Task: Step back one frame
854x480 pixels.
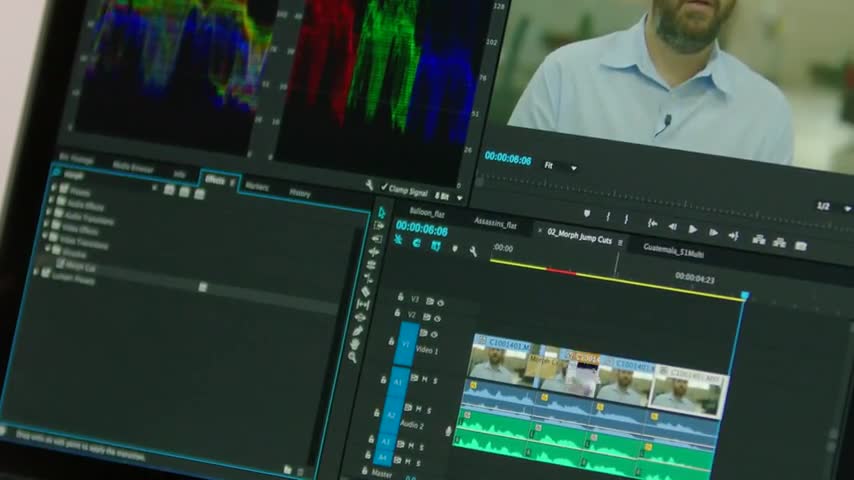Action: point(672,227)
